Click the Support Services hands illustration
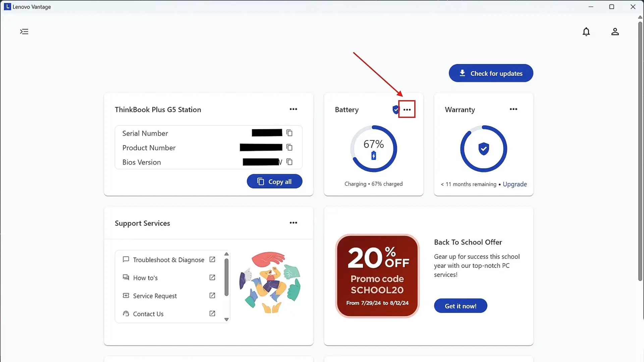This screenshot has width=644, height=362. [270, 282]
